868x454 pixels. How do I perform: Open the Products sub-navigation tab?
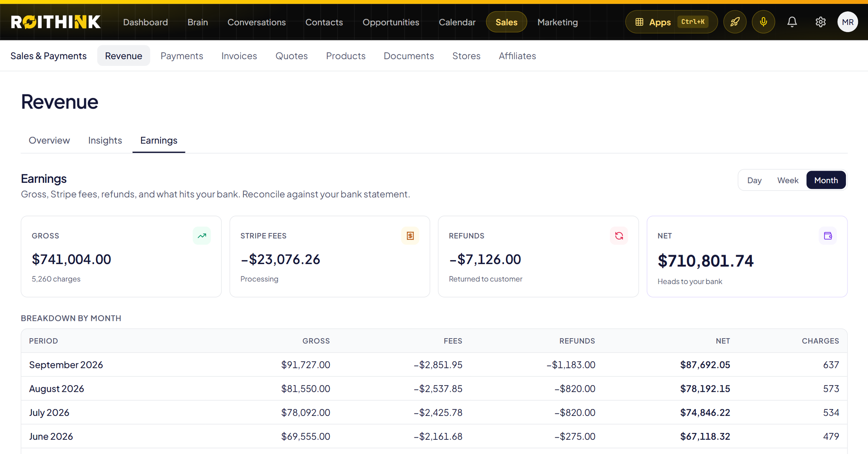(346, 56)
